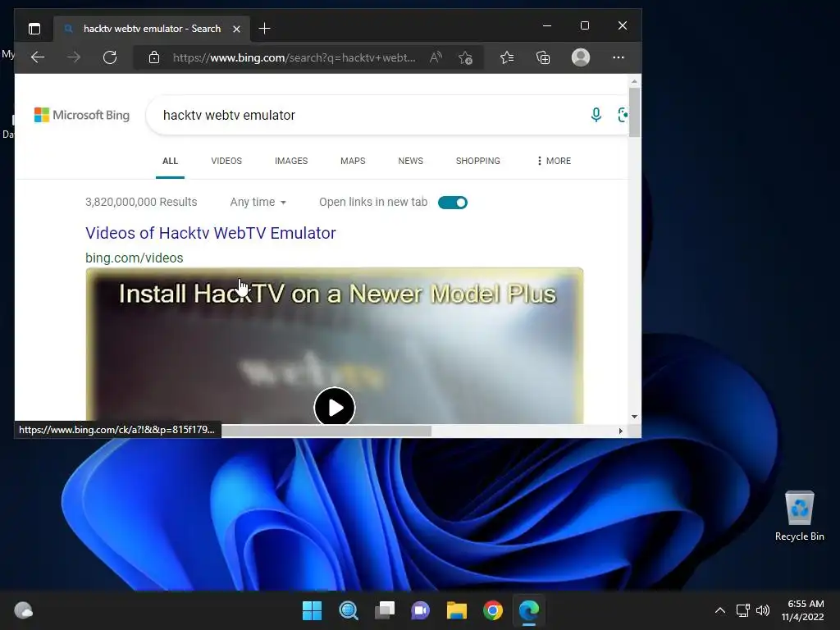Open Task View on taskbar
The height and width of the screenshot is (630, 840).
coord(385,610)
